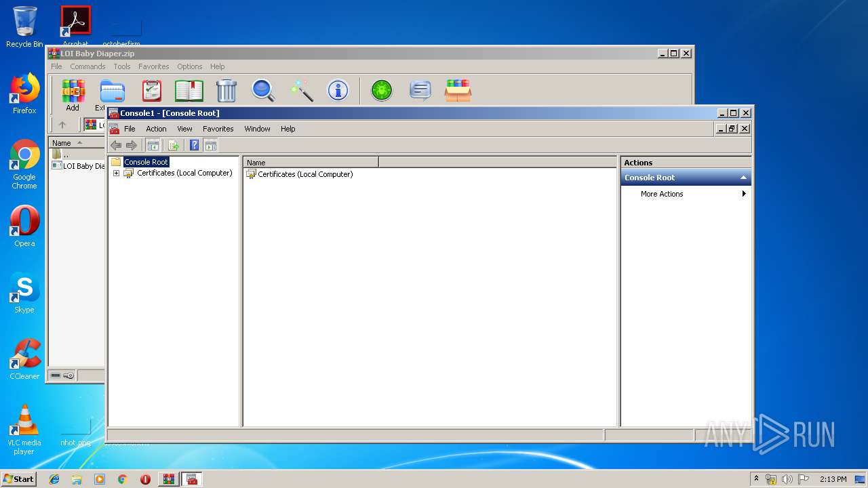Open Opera desktop shortcut
This screenshot has height=488, width=868.
point(24,226)
